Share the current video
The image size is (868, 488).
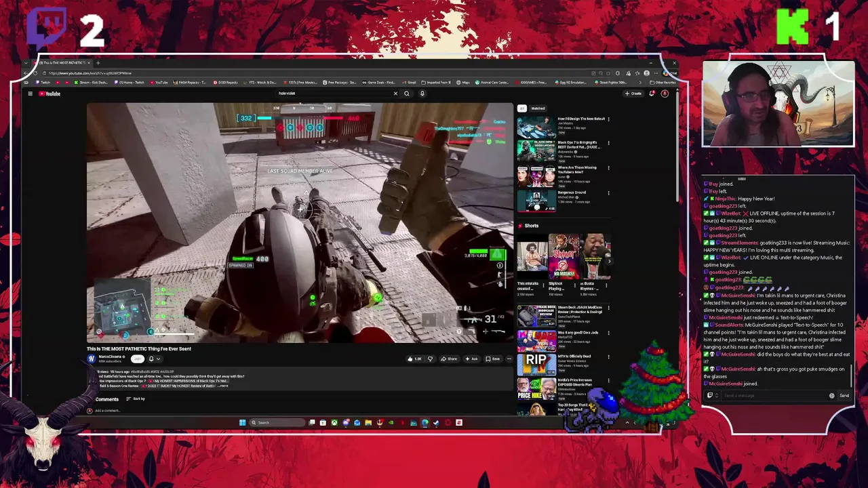449,359
